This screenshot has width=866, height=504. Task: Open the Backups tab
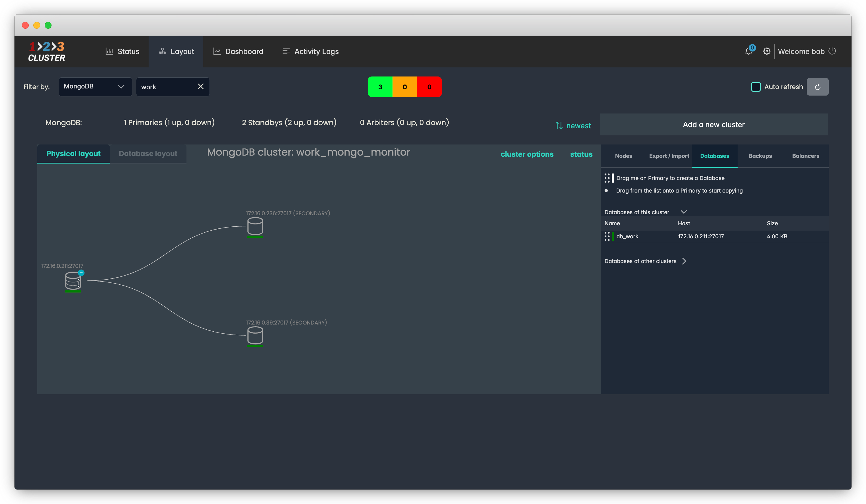(760, 156)
